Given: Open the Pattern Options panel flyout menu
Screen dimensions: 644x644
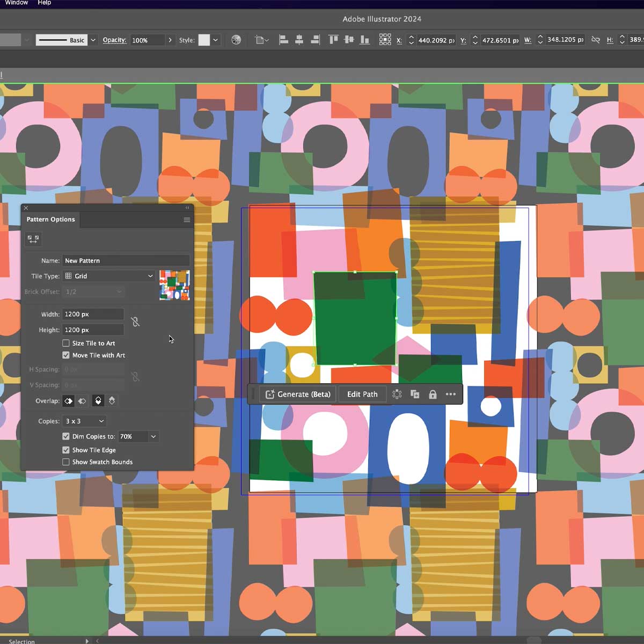Looking at the screenshot, I should pos(187,220).
